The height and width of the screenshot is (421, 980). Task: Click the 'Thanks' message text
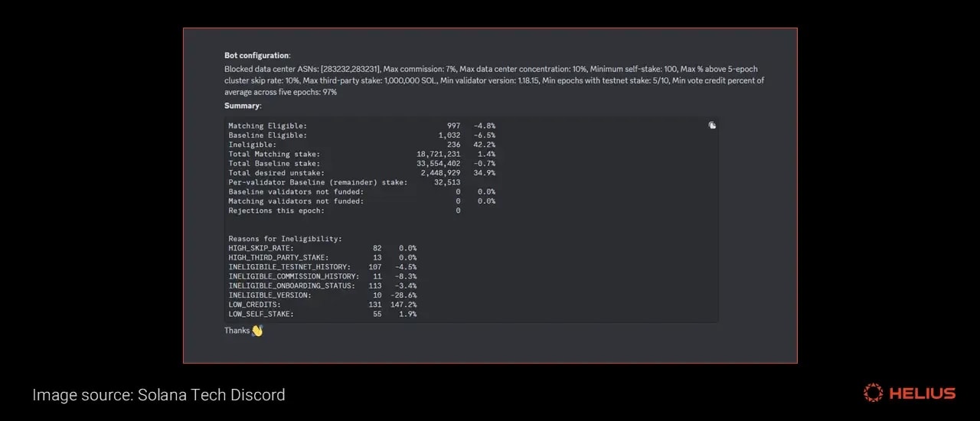pyautogui.click(x=237, y=331)
